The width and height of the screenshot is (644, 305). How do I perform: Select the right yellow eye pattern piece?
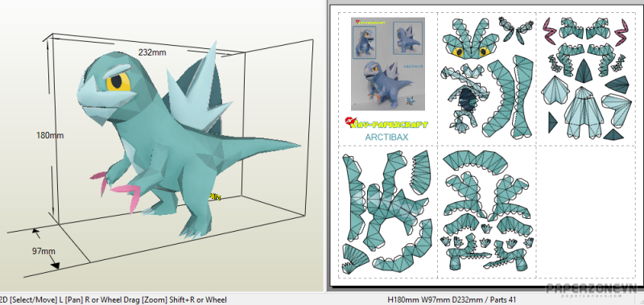[485, 52]
